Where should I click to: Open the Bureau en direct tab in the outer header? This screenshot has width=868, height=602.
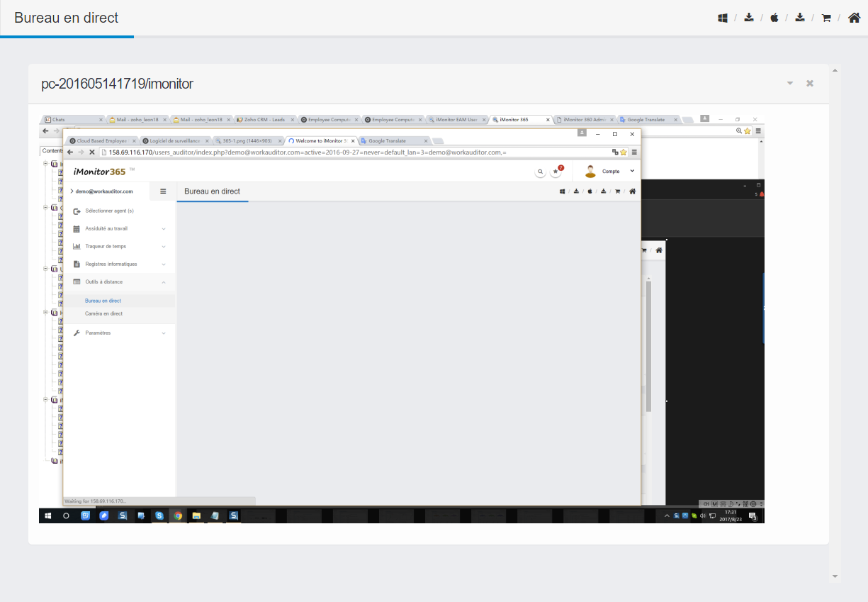[67, 18]
